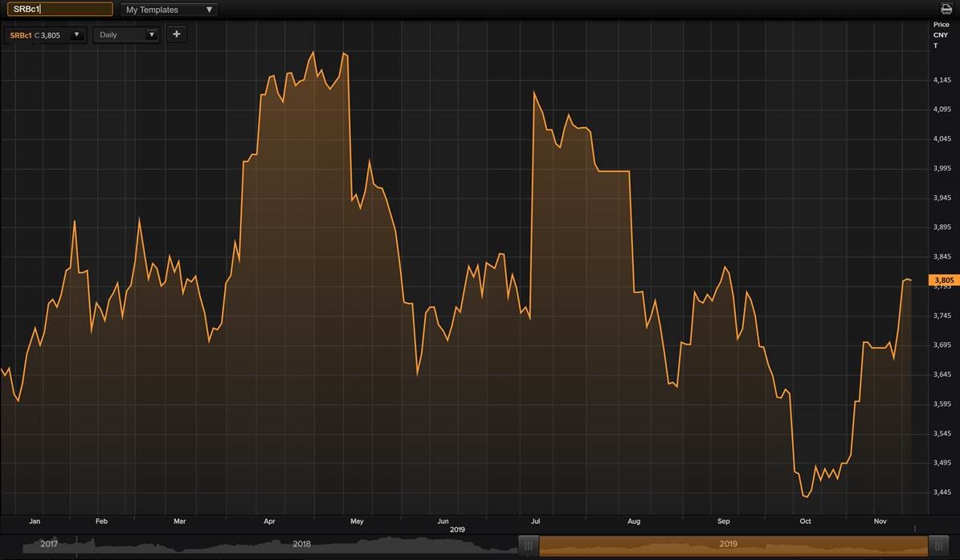960x560 pixels.
Task: Grab the right handle of range slider
Action: (937, 545)
